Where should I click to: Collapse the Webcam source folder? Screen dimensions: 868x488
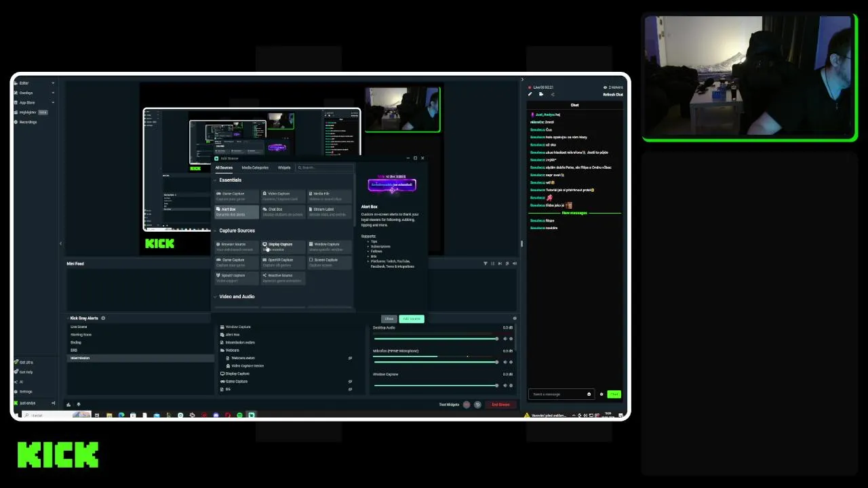click(x=222, y=350)
